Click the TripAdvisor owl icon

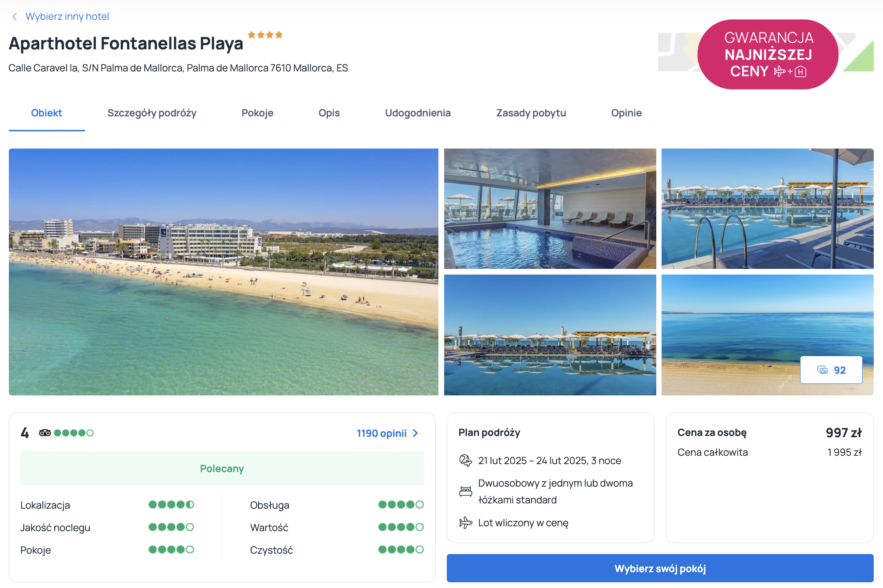[45, 433]
